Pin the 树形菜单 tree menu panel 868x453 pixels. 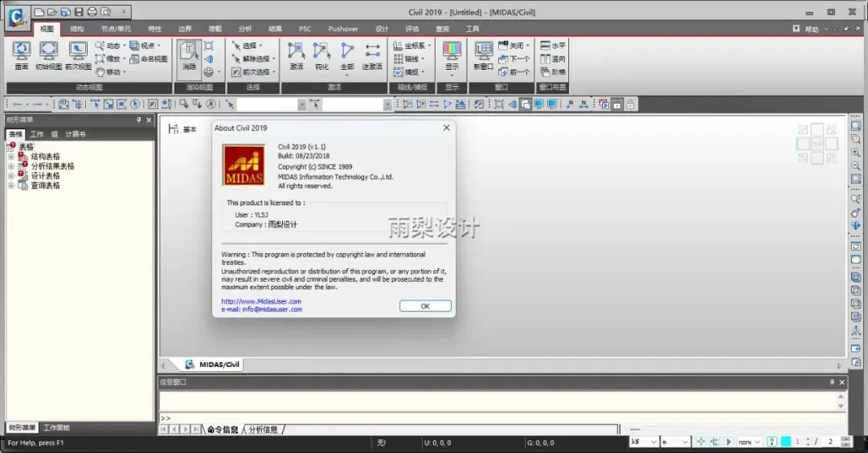coord(138,120)
